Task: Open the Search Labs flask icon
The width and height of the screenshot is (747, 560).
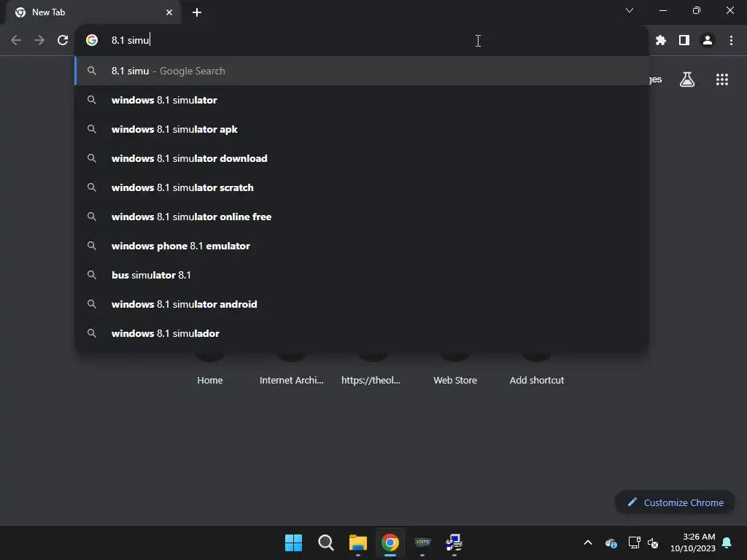Action: [x=687, y=79]
